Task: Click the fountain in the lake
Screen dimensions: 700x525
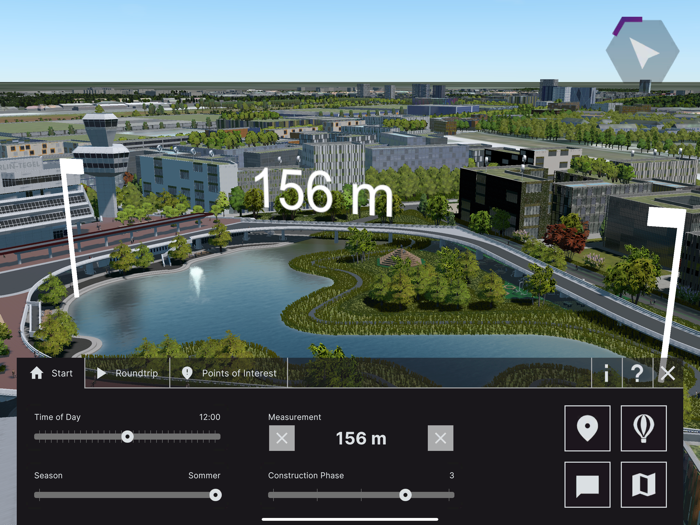Action: point(196,281)
